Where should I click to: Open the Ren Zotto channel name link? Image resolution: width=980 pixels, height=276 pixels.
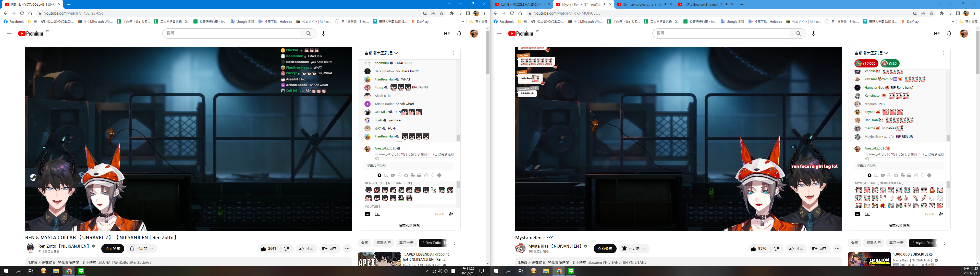tap(64, 246)
